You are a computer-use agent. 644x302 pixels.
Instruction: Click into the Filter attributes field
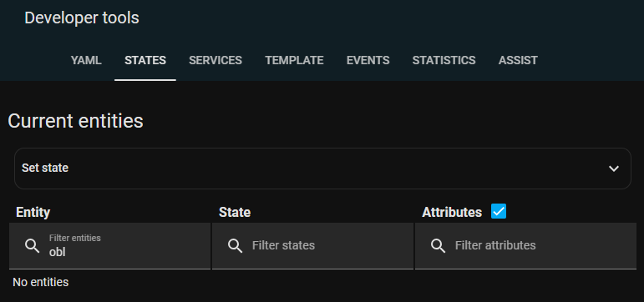(x=525, y=246)
